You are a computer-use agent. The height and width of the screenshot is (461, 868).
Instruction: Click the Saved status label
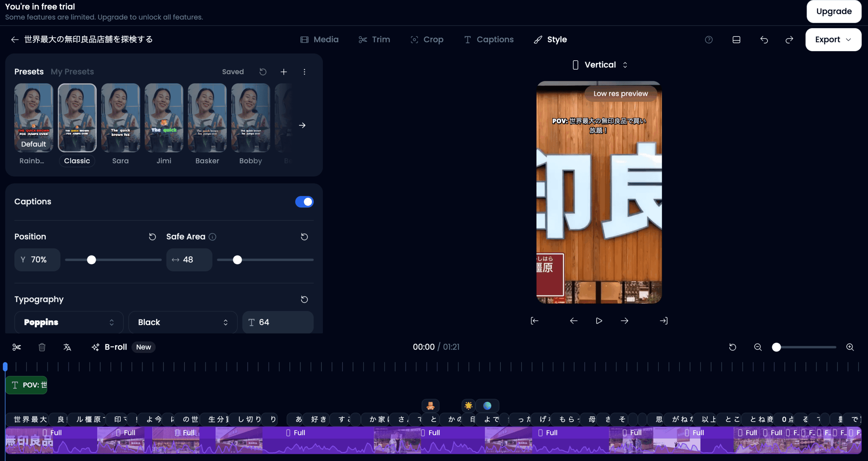pyautogui.click(x=233, y=72)
